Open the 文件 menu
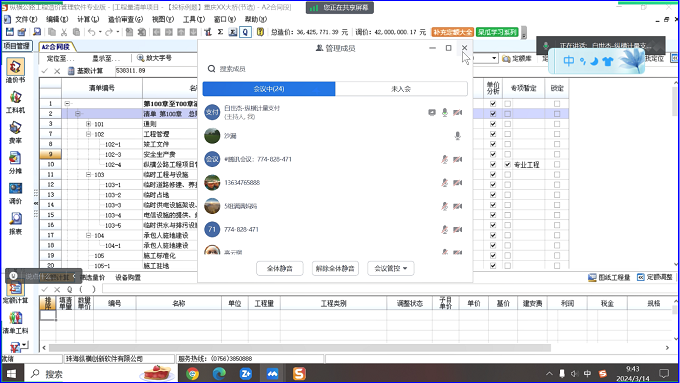The width and height of the screenshot is (680, 383). point(26,19)
